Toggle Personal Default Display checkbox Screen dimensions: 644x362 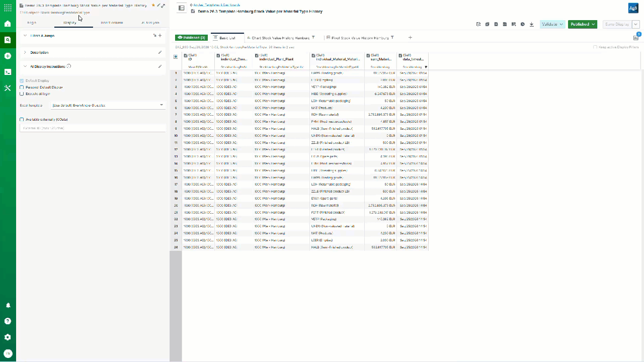click(22, 87)
